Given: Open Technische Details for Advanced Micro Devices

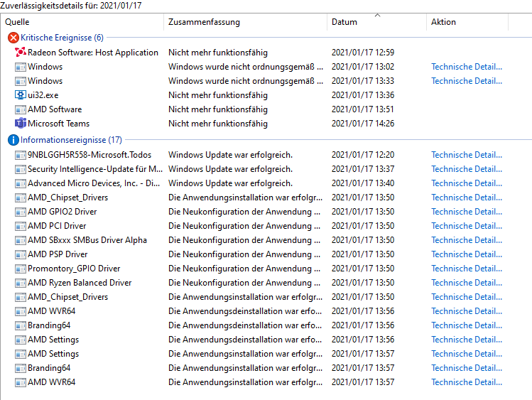Looking at the screenshot, I should coord(467,183).
